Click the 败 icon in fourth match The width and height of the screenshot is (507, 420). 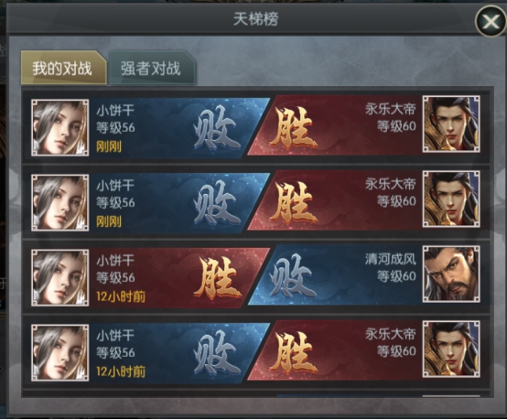pos(217,355)
